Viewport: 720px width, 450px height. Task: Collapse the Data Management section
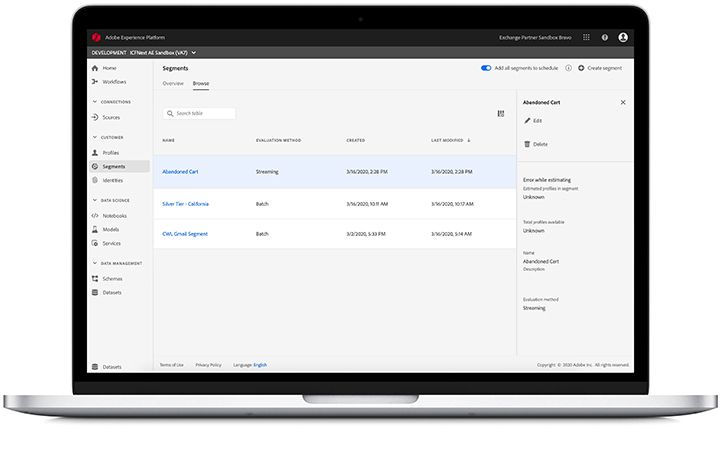coord(95,263)
